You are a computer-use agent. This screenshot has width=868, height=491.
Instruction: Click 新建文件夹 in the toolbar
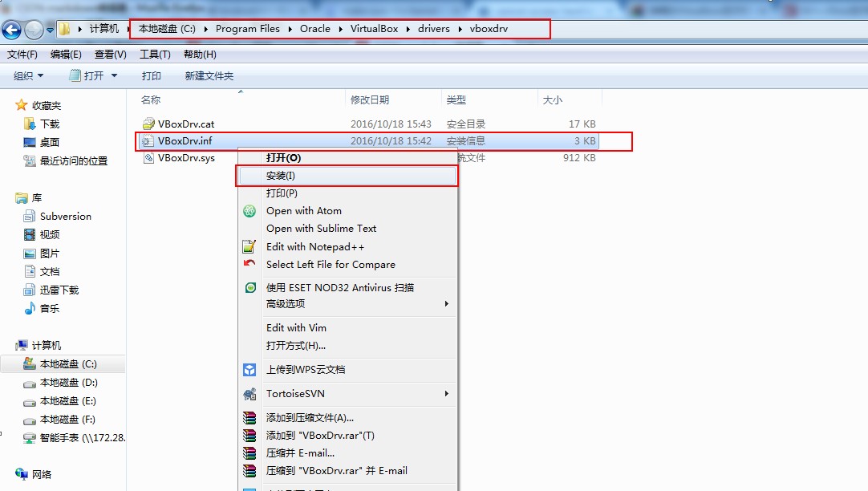[209, 76]
